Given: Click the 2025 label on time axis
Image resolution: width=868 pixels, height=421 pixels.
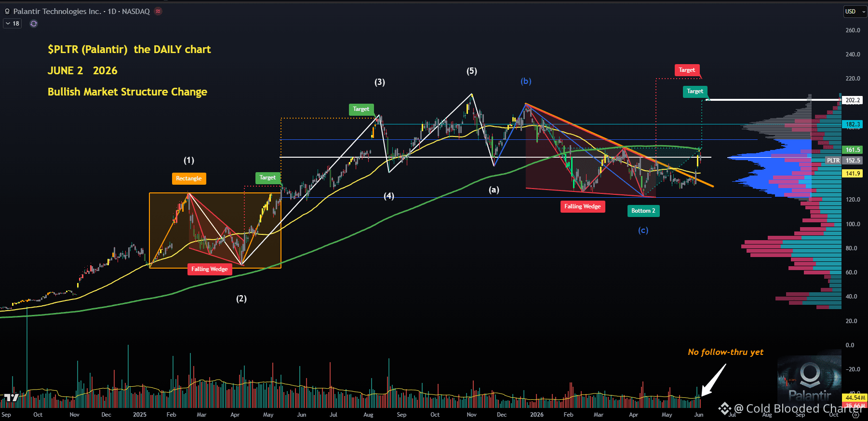Looking at the screenshot, I should [x=140, y=415].
